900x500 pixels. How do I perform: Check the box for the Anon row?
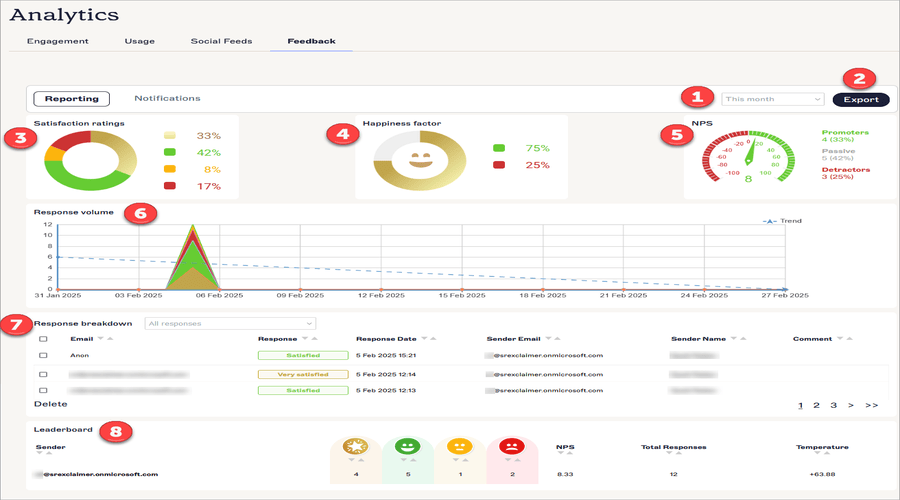click(43, 355)
